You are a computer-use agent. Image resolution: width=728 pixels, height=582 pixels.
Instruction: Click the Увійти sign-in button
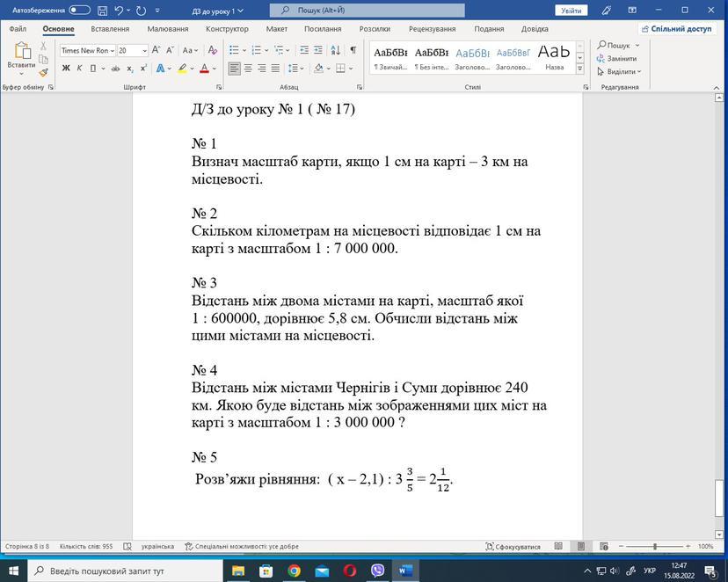[x=571, y=11]
